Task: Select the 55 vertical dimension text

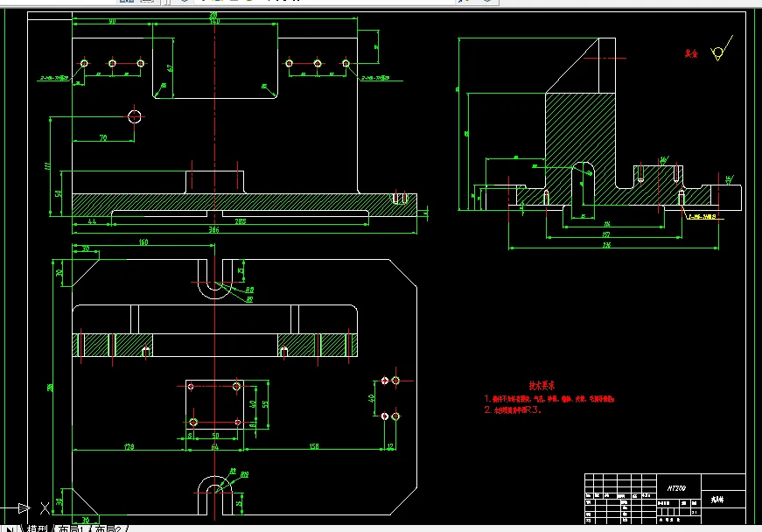Action: coord(265,403)
